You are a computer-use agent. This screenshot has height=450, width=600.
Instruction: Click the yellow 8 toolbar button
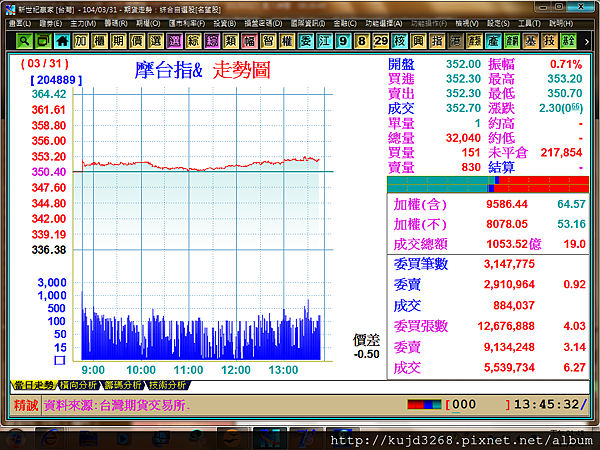pyautogui.click(x=362, y=41)
